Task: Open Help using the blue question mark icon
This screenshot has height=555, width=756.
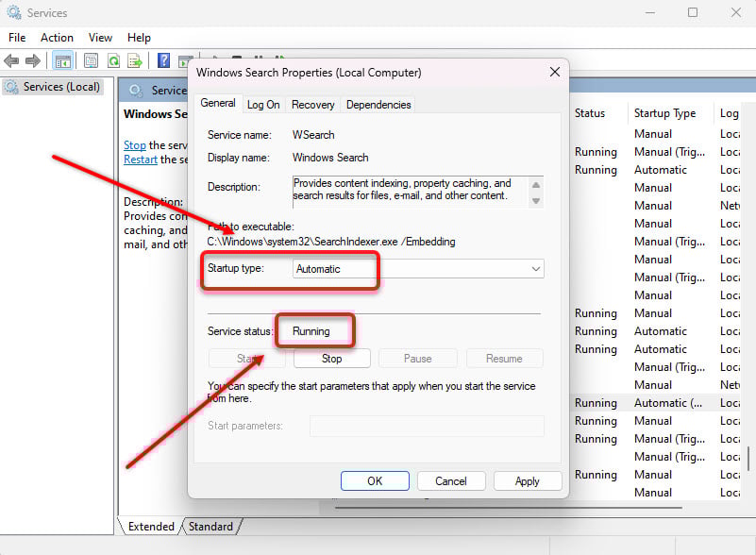Action: pyautogui.click(x=164, y=60)
